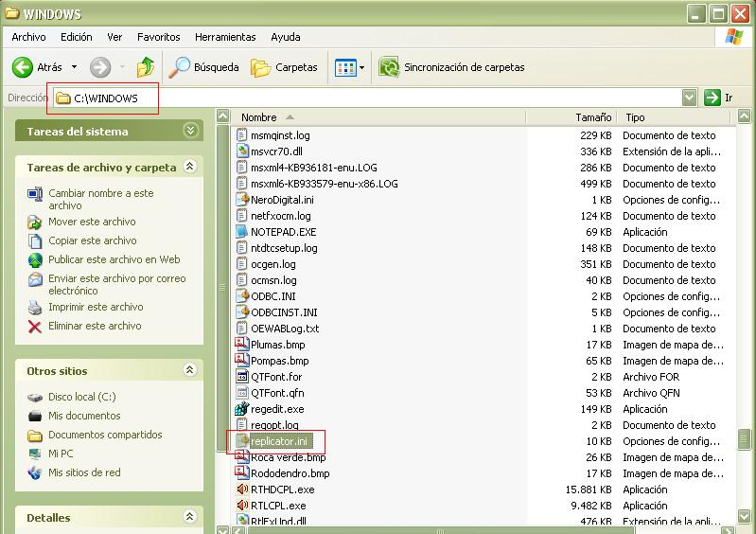Open Documentos compartidos

pyautogui.click(x=105, y=435)
